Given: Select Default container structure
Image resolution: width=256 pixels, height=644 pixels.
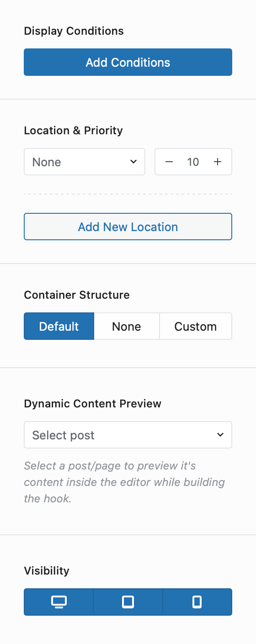Looking at the screenshot, I should point(59,326).
